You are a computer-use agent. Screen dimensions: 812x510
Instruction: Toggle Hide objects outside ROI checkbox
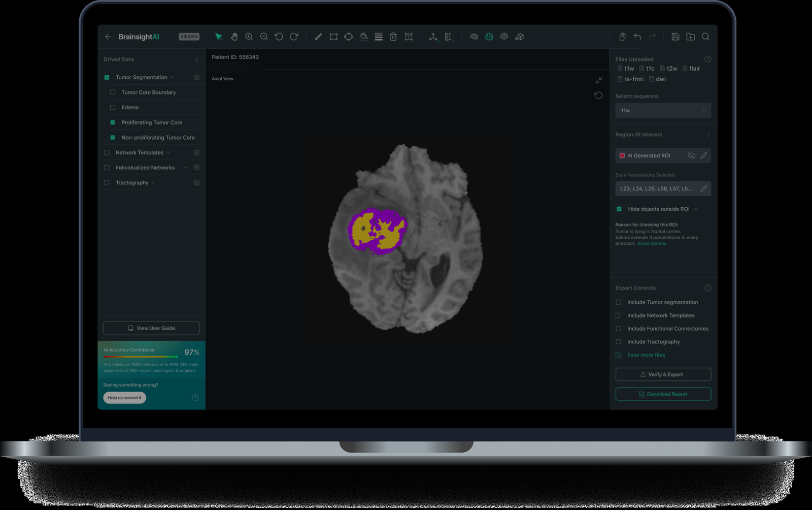click(619, 209)
